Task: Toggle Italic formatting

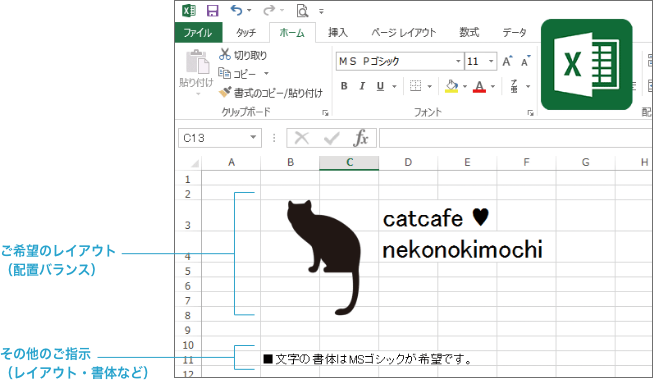Action: point(362,86)
